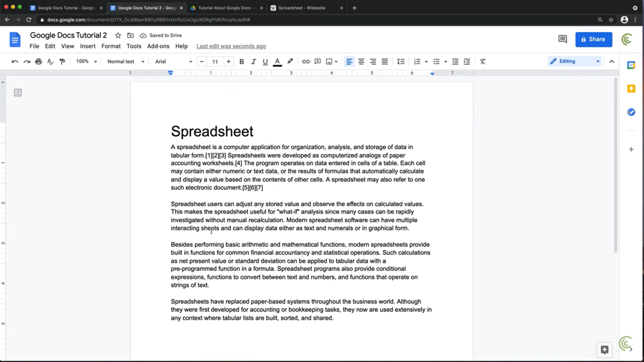
Task: Open the insert image tool
Action: click(x=330, y=62)
